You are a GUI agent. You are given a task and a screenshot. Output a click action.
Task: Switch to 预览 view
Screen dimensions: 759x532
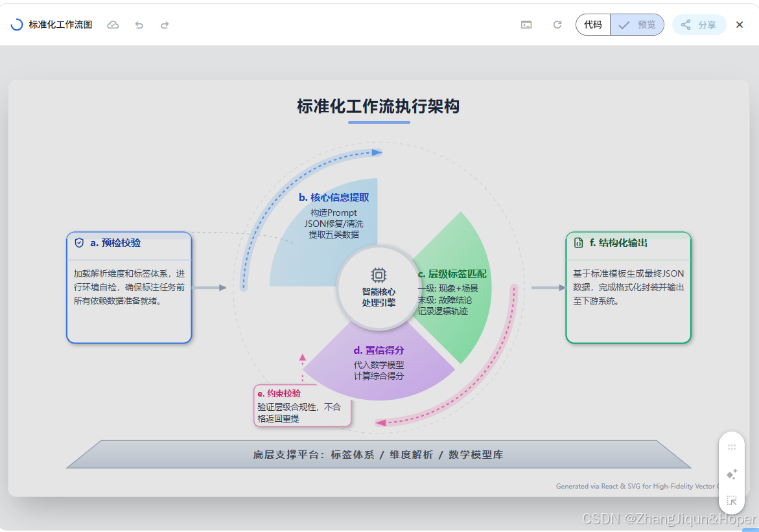click(x=637, y=25)
